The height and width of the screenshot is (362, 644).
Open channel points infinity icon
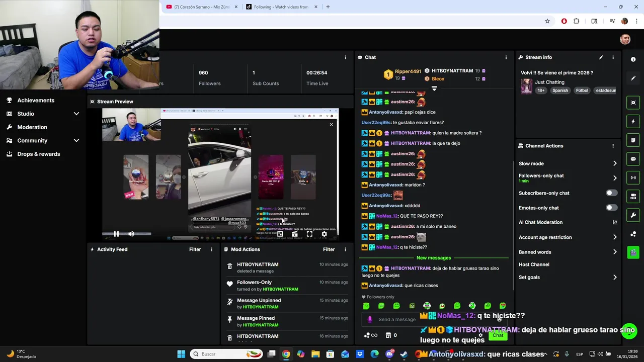[x=371, y=335]
